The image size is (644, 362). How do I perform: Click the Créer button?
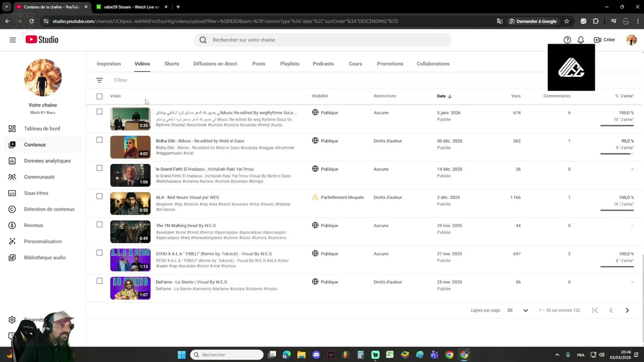[x=604, y=40]
